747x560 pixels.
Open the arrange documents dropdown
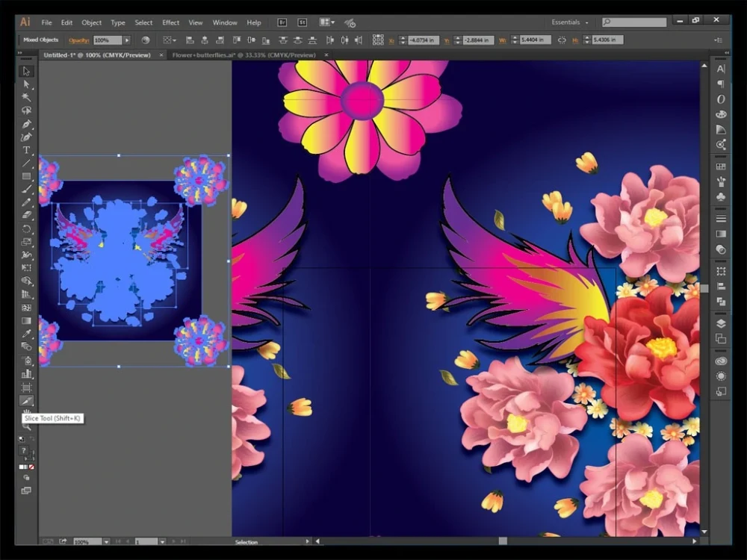click(x=327, y=22)
